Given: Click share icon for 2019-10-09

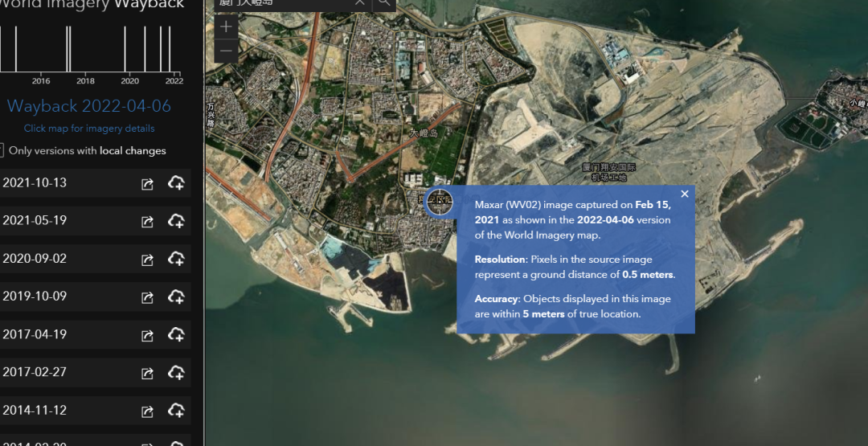Looking at the screenshot, I should tap(147, 297).
